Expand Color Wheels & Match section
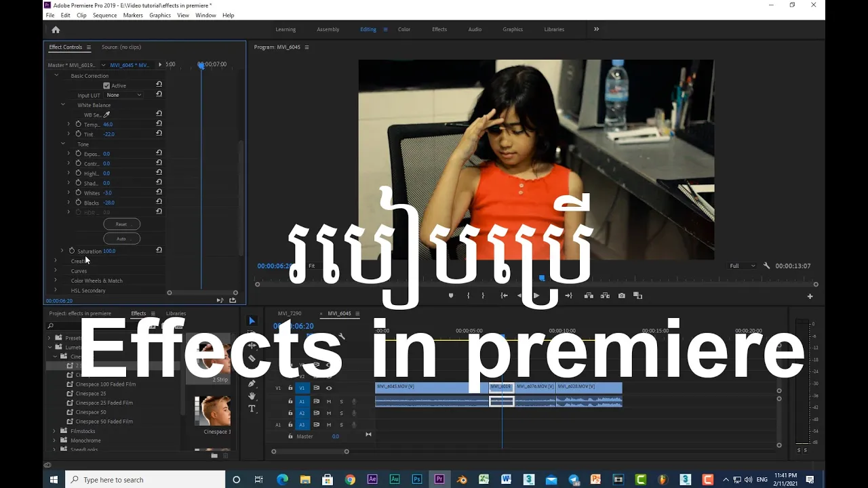Viewport: 868px width, 488px height. pyautogui.click(x=56, y=281)
